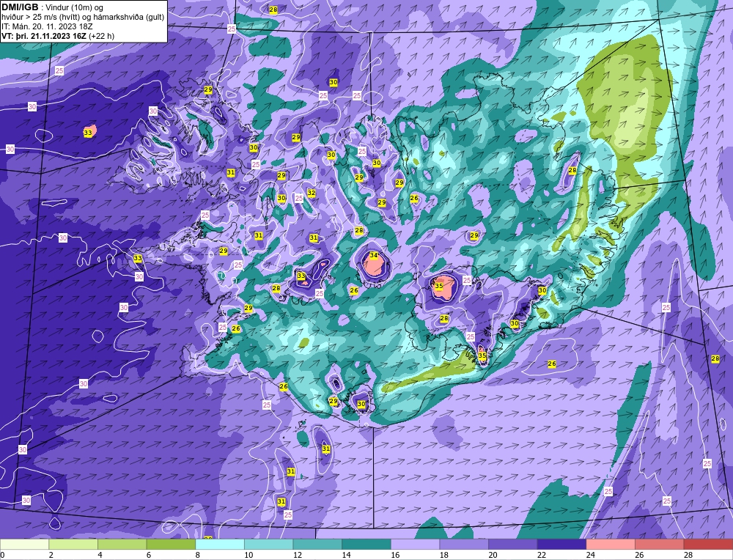733x560 pixels.
Task: Click the 16–18 m/s pale lavender legend swatch
Action: coord(415,545)
